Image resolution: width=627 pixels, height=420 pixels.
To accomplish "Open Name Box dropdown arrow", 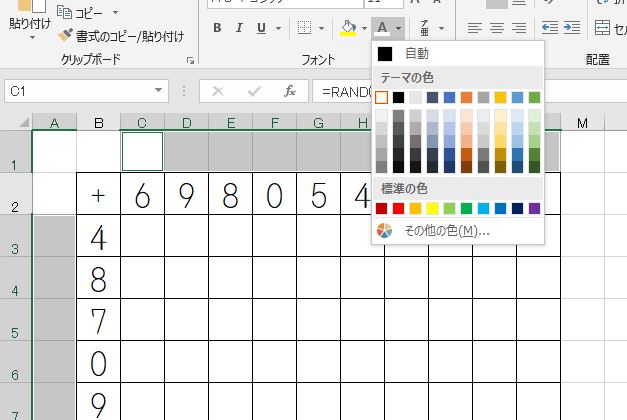I will point(159,91).
